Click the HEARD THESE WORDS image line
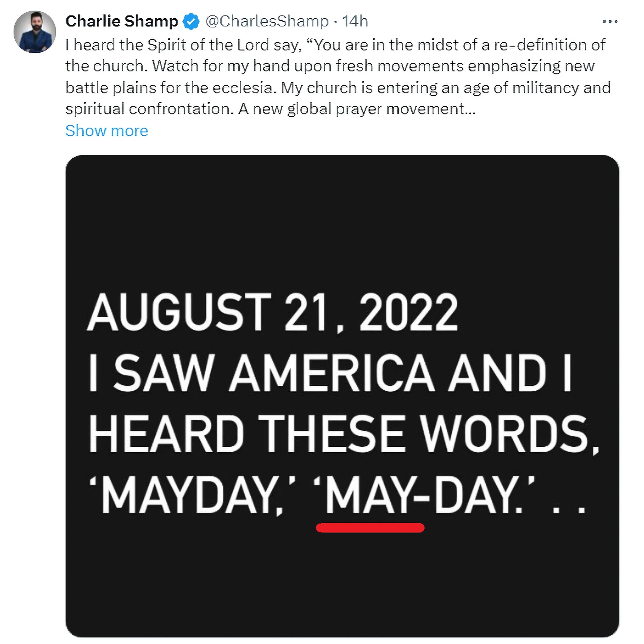644x644 pixels. point(343,434)
